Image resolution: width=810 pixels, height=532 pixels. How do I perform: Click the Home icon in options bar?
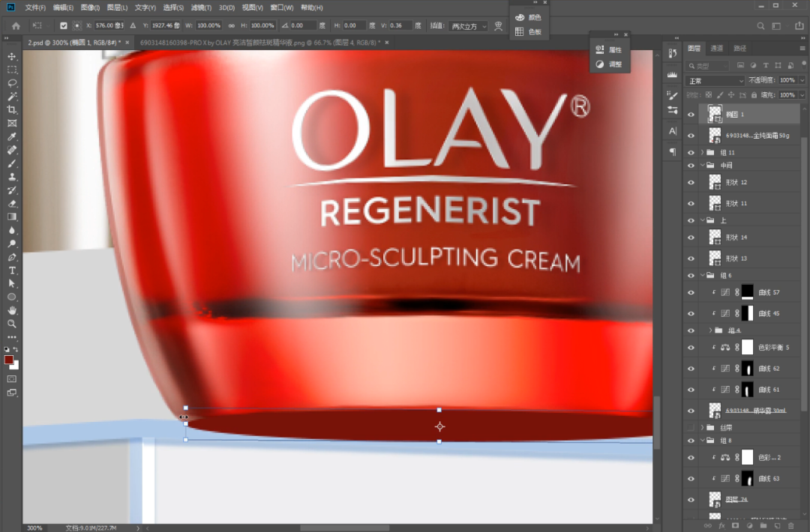click(x=16, y=25)
